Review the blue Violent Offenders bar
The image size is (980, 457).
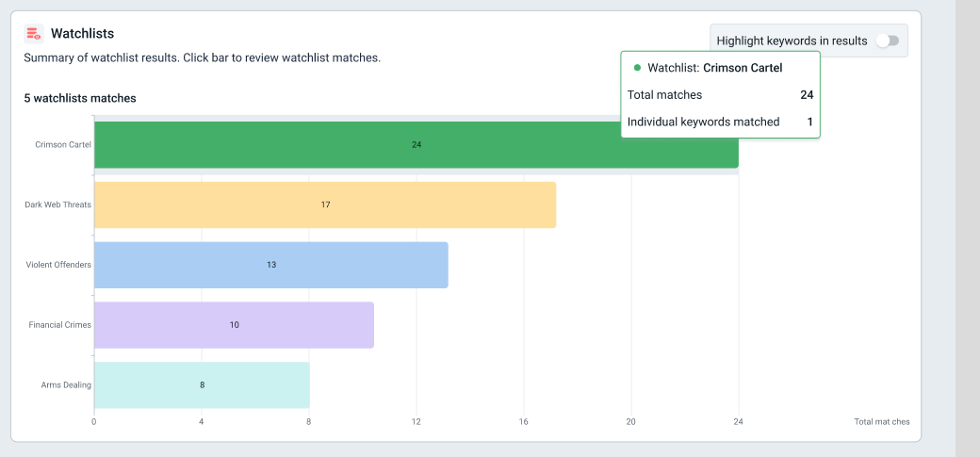pyautogui.click(x=271, y=265)
